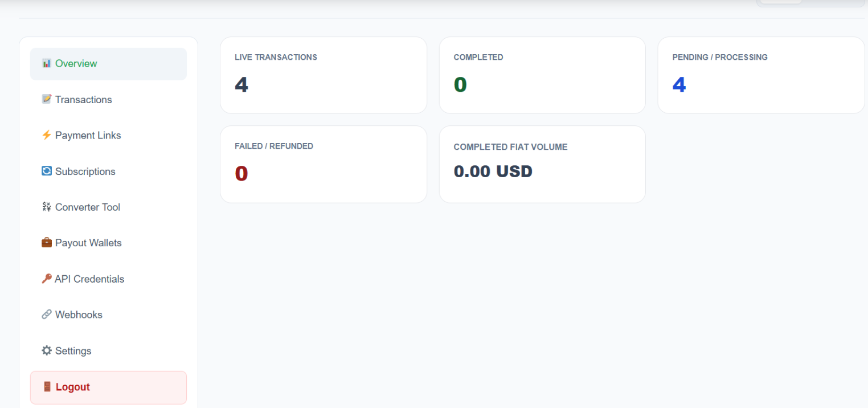Click the Failed / Refunded card
This screenshot has width=868, height=408.
[x=324, y=164]
